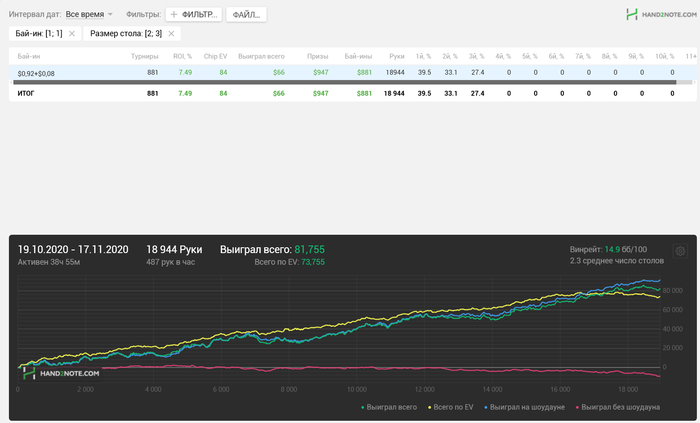Sort by 'ROI, %' column header
The image size is (700, 423).
coord(183,56)
